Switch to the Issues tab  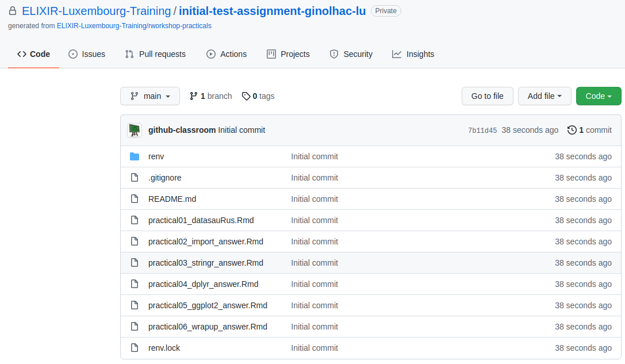(x=87, y=54)
